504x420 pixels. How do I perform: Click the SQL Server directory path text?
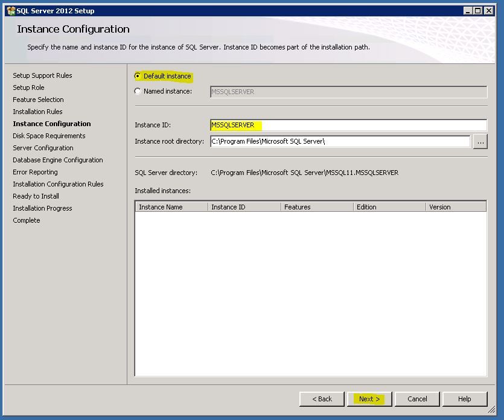pos(304,173)
